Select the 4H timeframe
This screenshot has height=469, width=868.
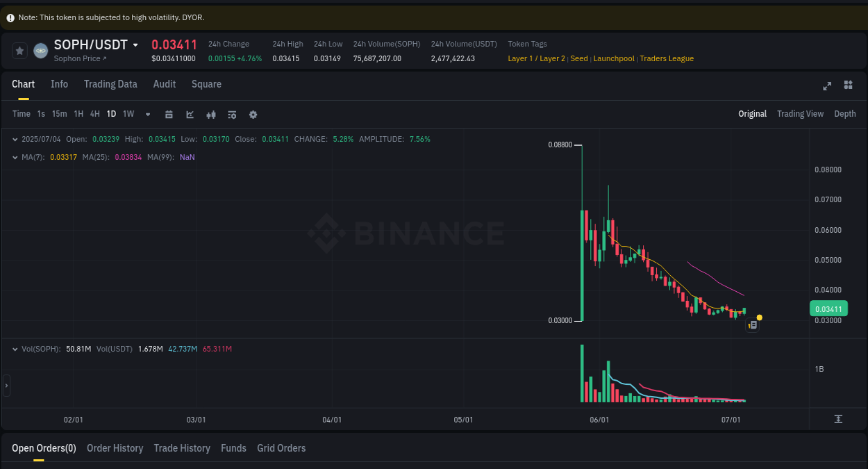click(94, 113)
